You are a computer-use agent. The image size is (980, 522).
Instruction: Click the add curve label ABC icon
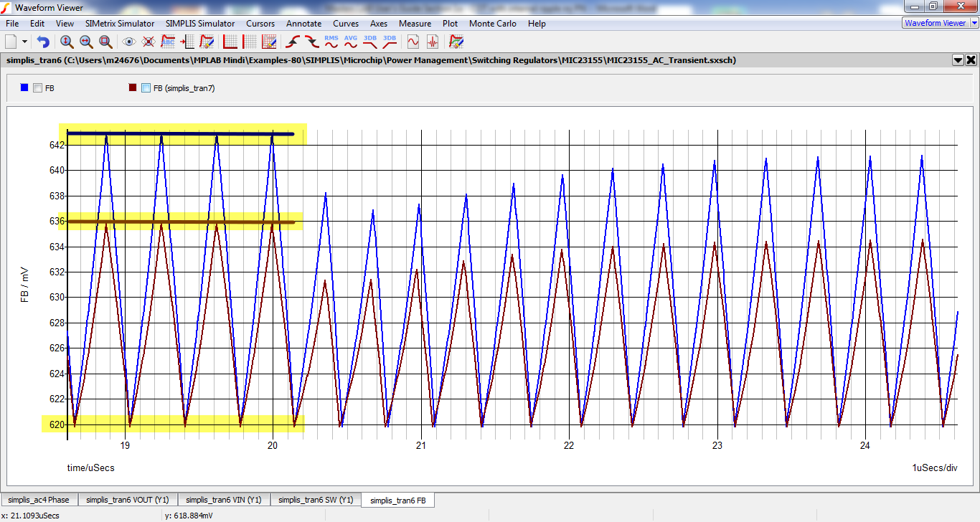(x=168, y=42)
